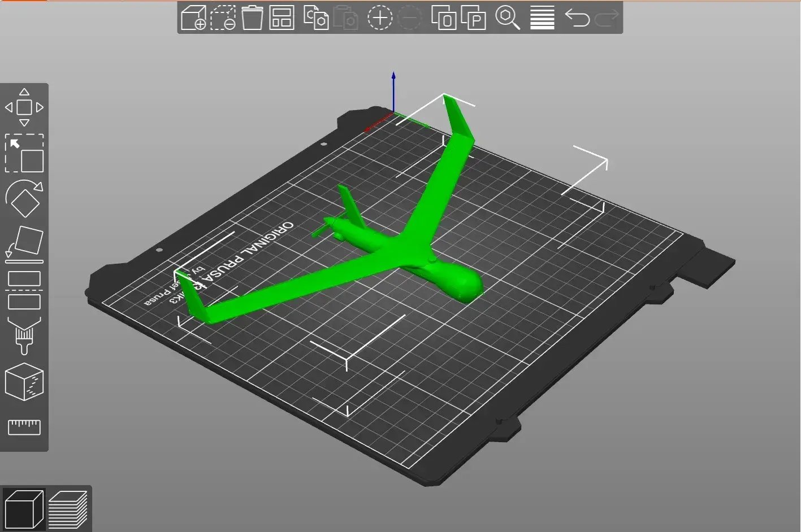Add an instance with the plus icon
Screen dimensions: 801x532
(x=380, y=18)
